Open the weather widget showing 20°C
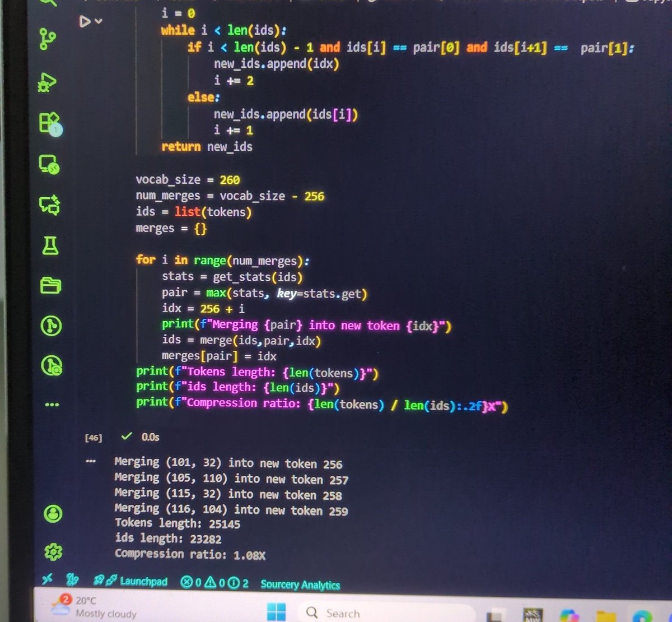Viewport: 672px width, 622px height. pyautogui.click(x=95, y=606)
